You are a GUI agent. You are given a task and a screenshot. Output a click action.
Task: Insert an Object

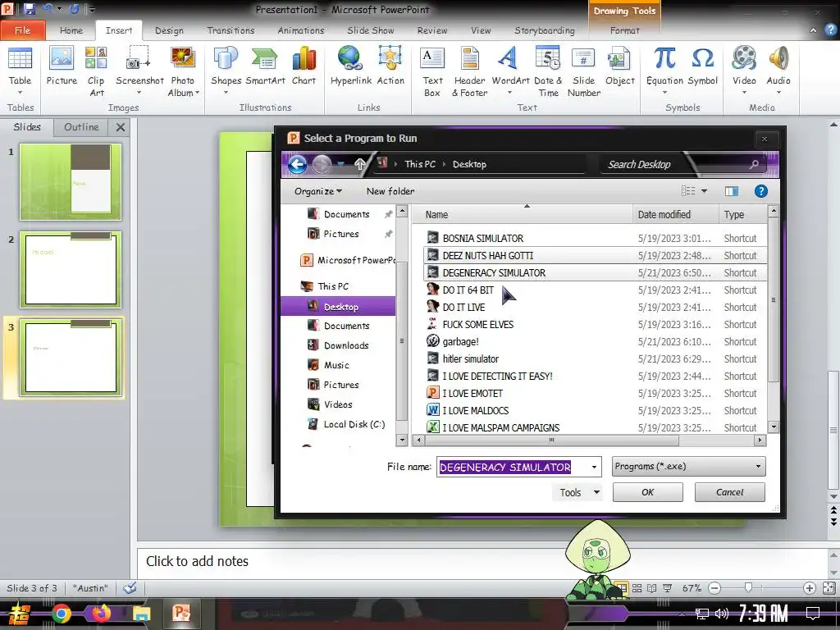point(620,66)
